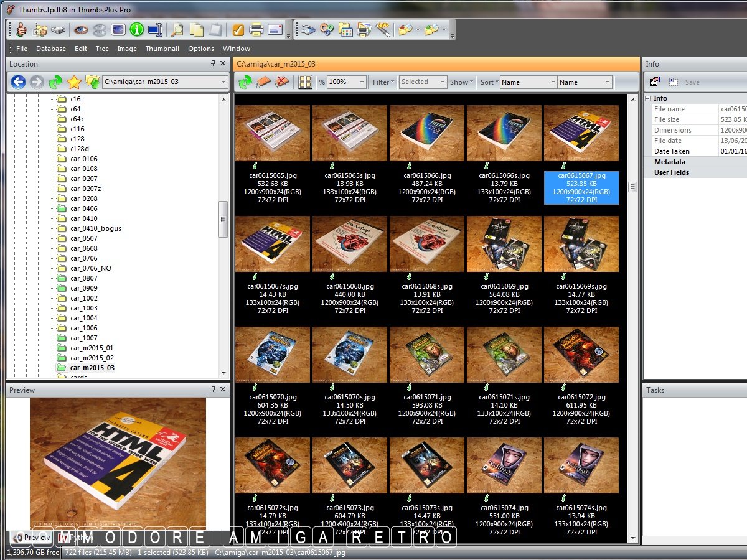Click the blue back arrow in Location panel
This screenshot has height=560, width=747.
[18, 82]
